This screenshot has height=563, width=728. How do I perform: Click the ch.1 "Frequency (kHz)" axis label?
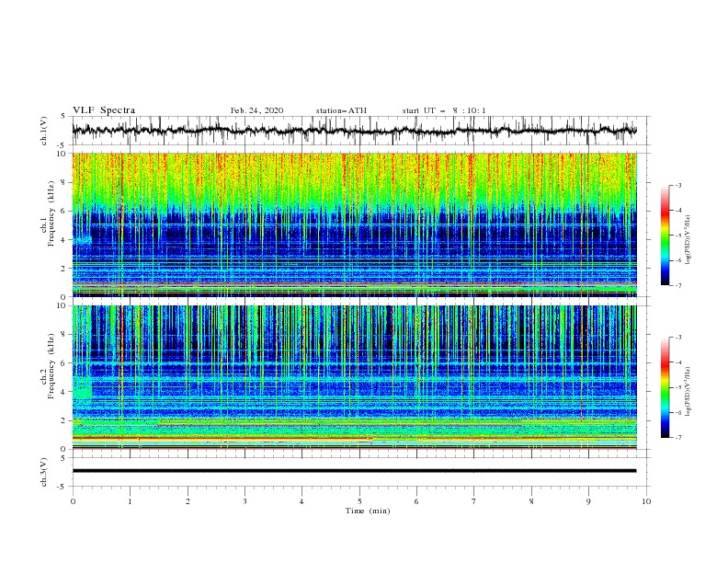[x=51, y=213]
